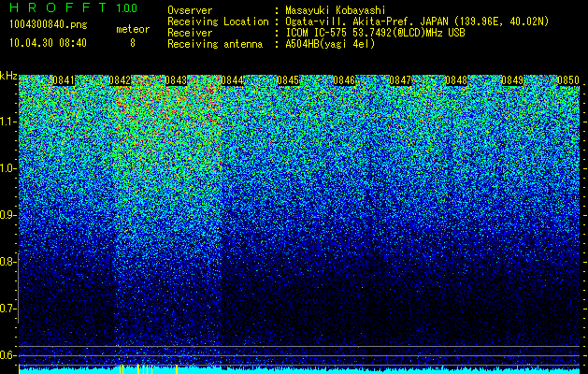
Task: Click the 0.8 kHz frequency axis label
Action: click(8, 262)
